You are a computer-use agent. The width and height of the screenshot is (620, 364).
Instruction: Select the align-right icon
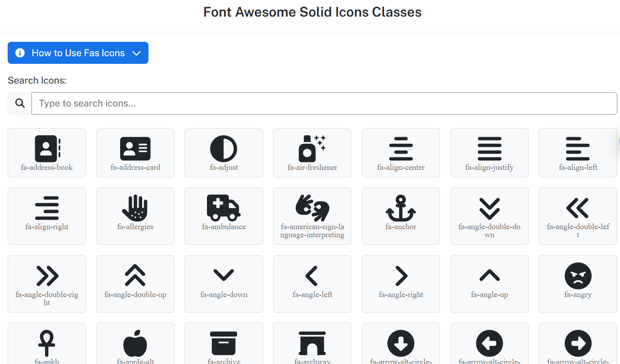coord(47,208)
